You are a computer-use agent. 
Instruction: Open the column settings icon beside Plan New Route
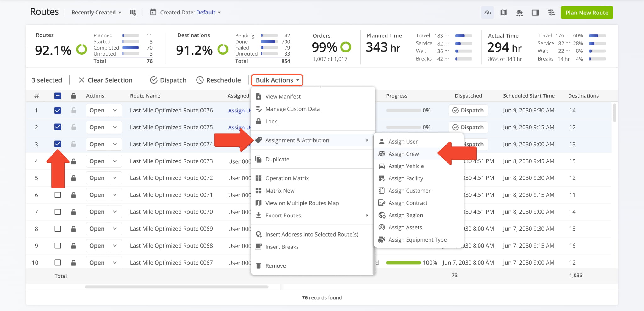pyautogui.click(x=551, y=13)
